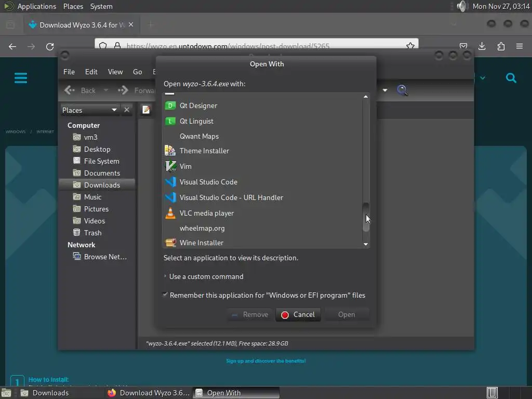The width and height of the screenshot is (532, 399).
Task: Open the System menu in top panel
Action: (x=101, y=6)
